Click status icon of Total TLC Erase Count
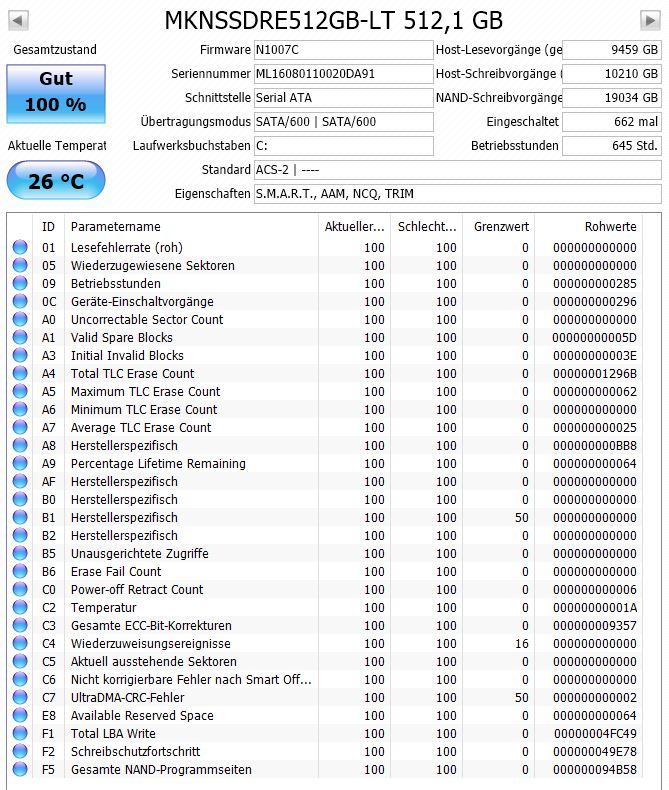The height and width of the screenshot is (790, 669). [x=20, y=373]
